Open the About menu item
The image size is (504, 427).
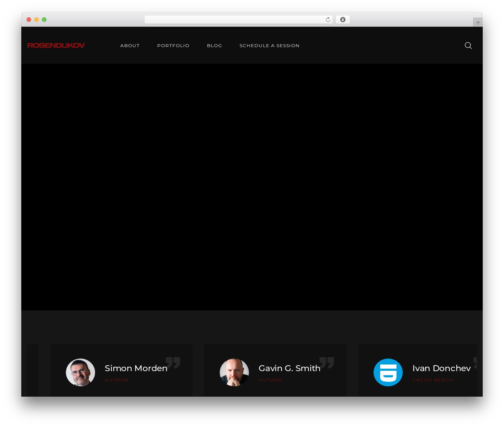click(x=130, y=46)
